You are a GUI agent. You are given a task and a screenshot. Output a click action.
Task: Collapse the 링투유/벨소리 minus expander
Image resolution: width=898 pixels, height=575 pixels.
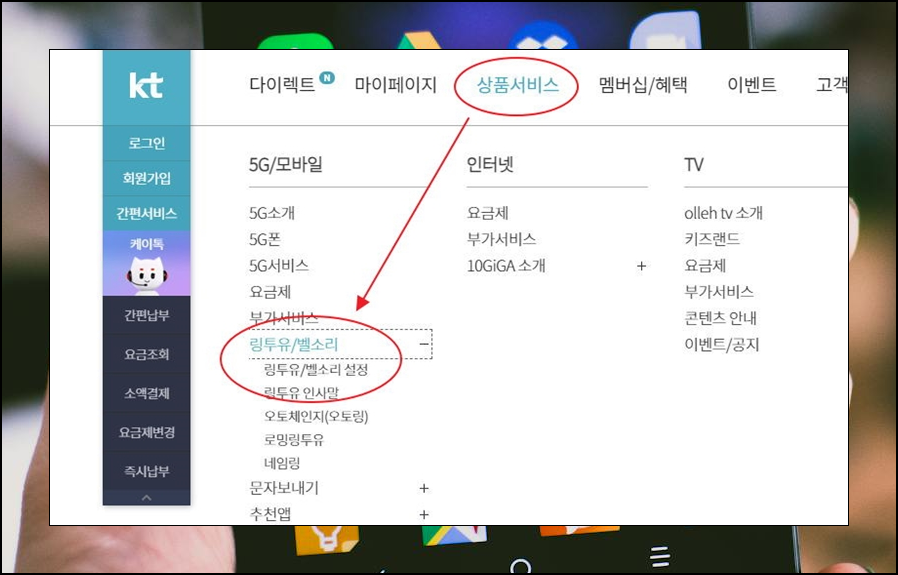[x=424, y=344]
